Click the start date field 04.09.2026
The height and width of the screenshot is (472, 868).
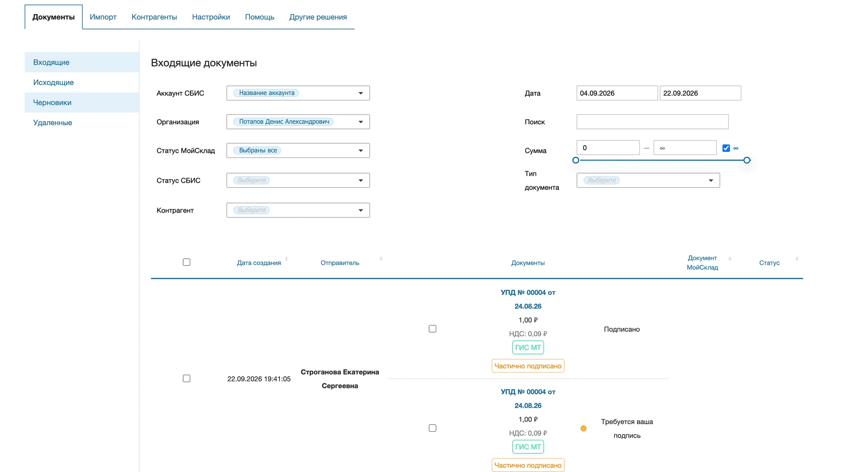(617, 93)
